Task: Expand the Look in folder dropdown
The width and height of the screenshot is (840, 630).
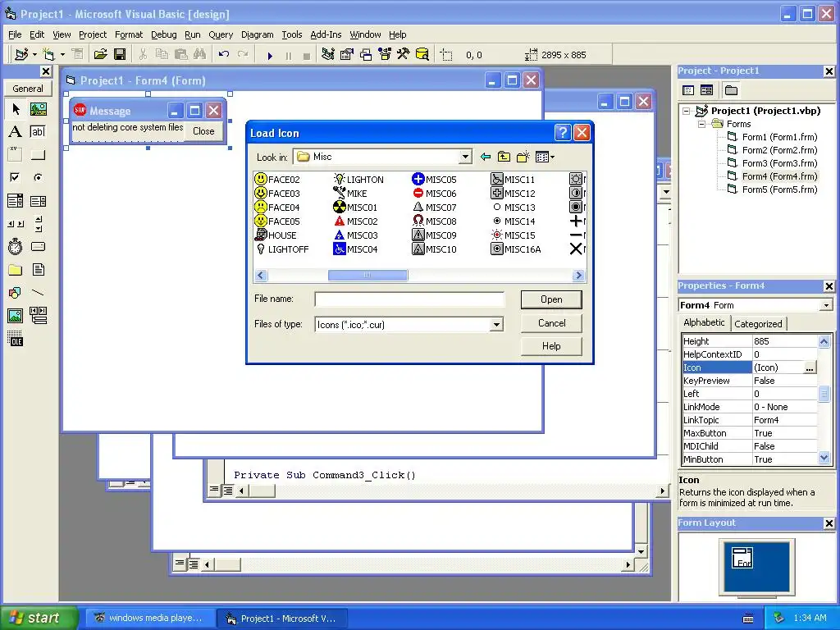Action: pos(465,157)
